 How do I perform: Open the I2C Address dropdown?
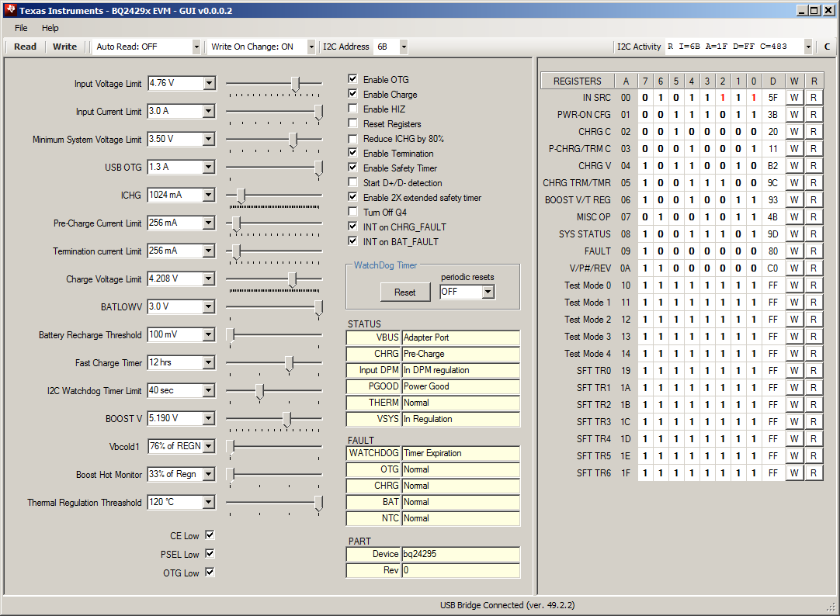[x=404, y=47]
